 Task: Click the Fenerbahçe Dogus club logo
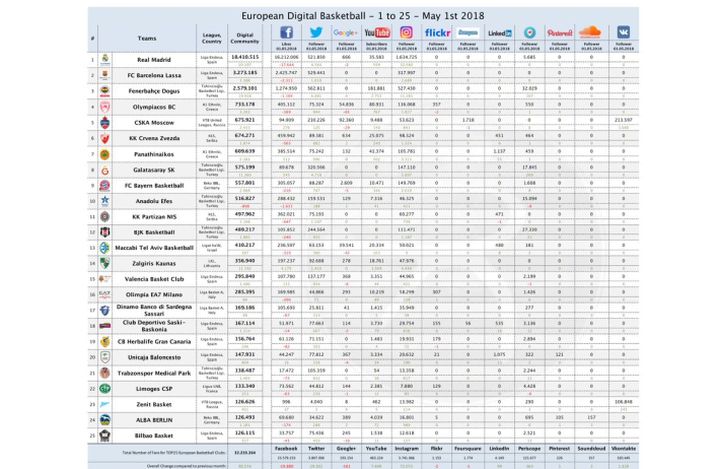pyautogui.click(x=105, y=91)
